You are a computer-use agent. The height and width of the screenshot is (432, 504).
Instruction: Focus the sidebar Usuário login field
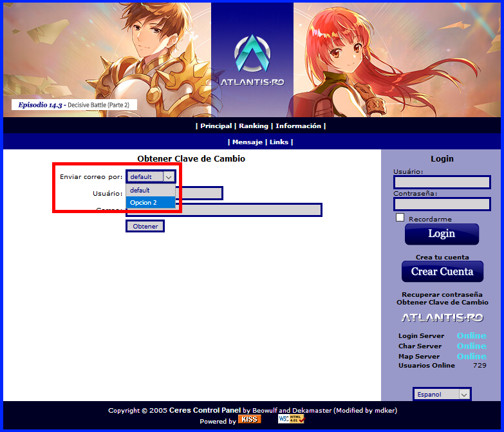tap(442, 182)
